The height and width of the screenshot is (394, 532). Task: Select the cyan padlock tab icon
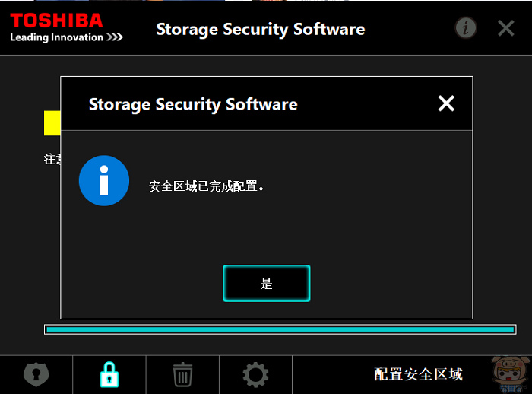pyautogui.click(x=109, y=375)
